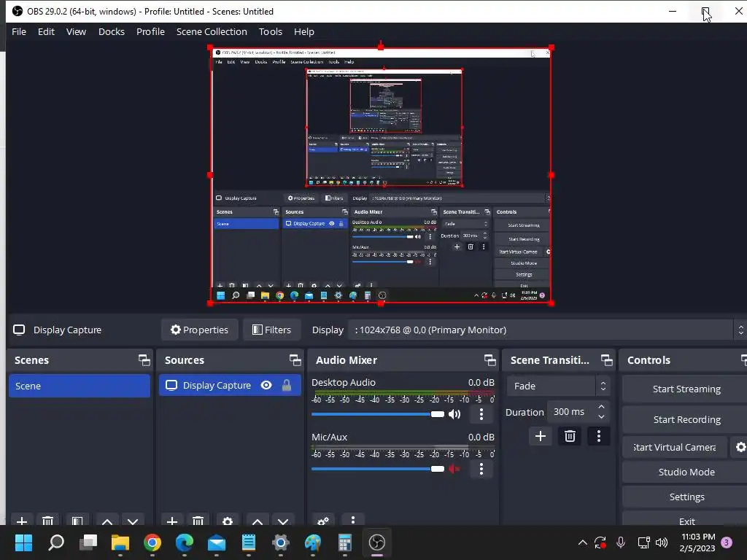The width and height of the screenshot is (747, 560).
Task: Undock the Audio Mixer panel
Action: (489, 360)
